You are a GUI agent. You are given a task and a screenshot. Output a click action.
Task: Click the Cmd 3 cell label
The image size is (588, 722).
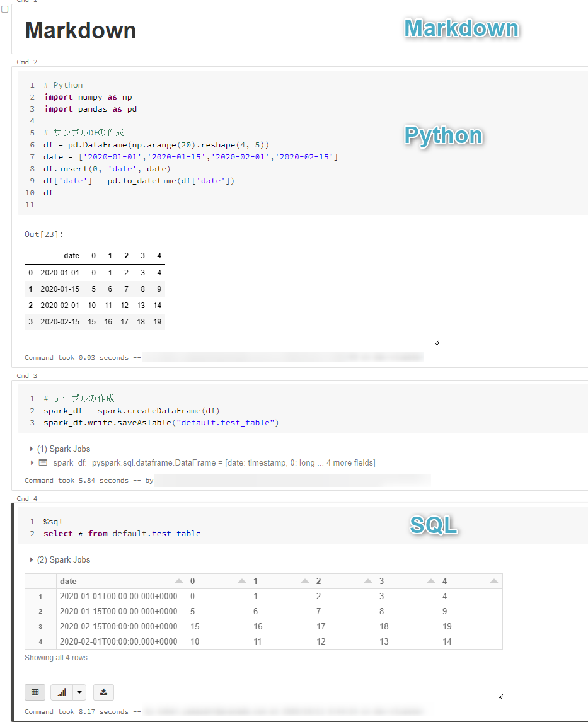pos(27,376)
